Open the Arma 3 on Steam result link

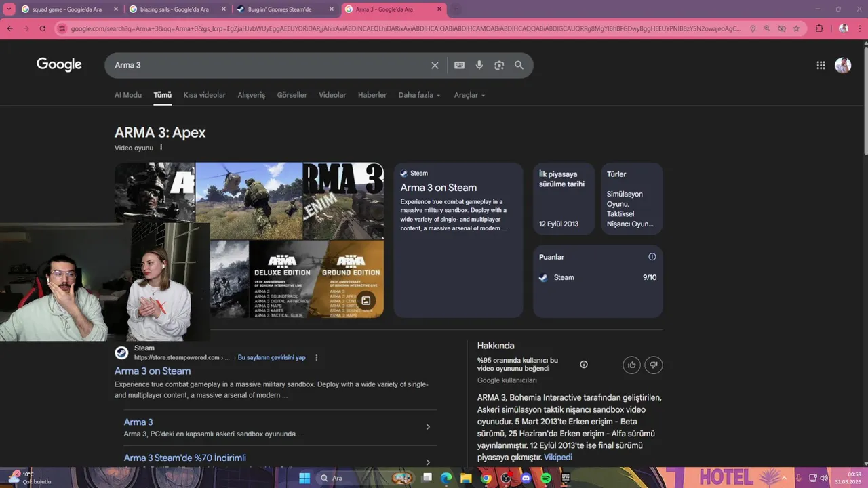(153, 371)
